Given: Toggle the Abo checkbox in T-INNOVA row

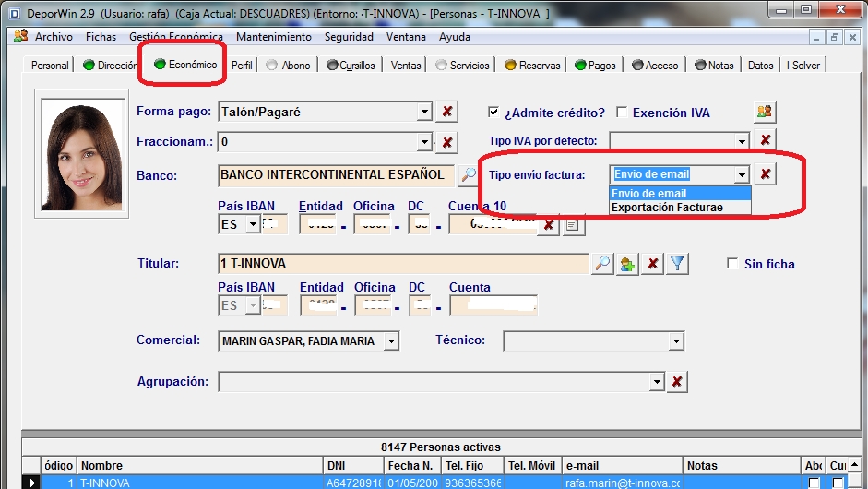Looking at the screenshot, I should (814, 483).
